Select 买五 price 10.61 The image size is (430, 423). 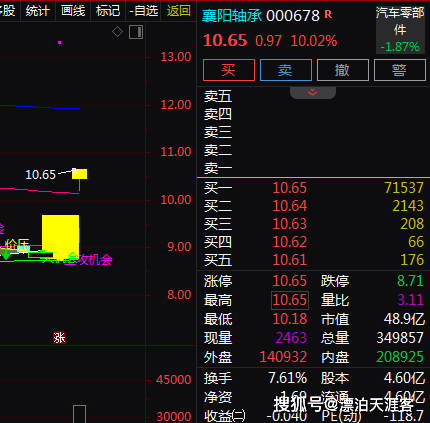point(290,260)
